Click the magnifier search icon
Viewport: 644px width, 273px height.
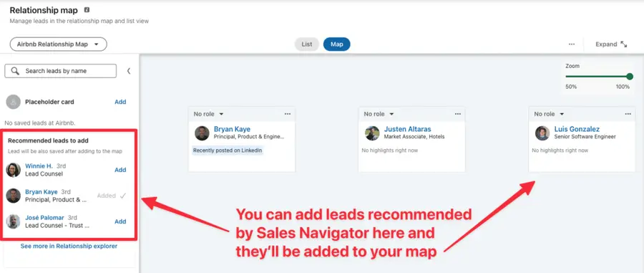point(15,71)
